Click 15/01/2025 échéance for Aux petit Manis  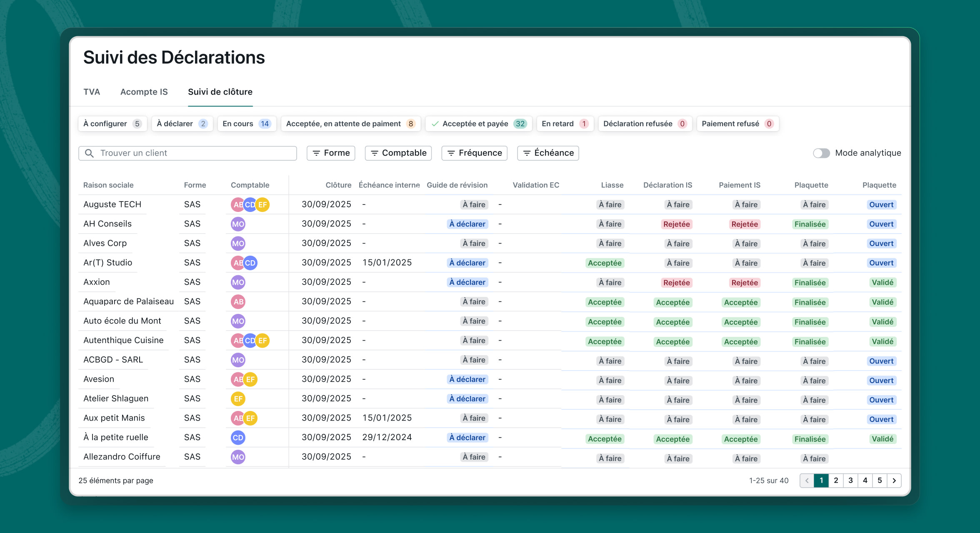tap(387, 418)
